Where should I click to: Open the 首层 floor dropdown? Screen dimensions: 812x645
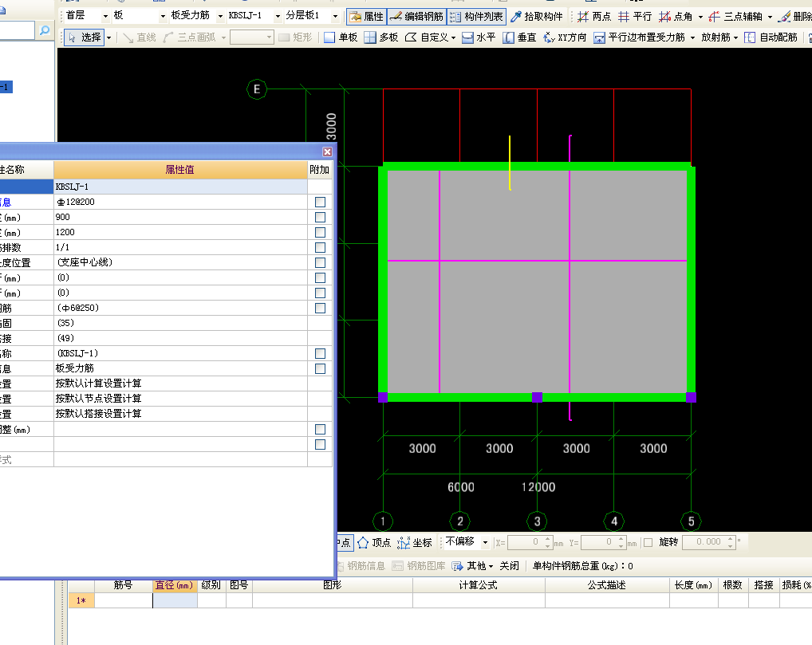[x=105, y=16]
